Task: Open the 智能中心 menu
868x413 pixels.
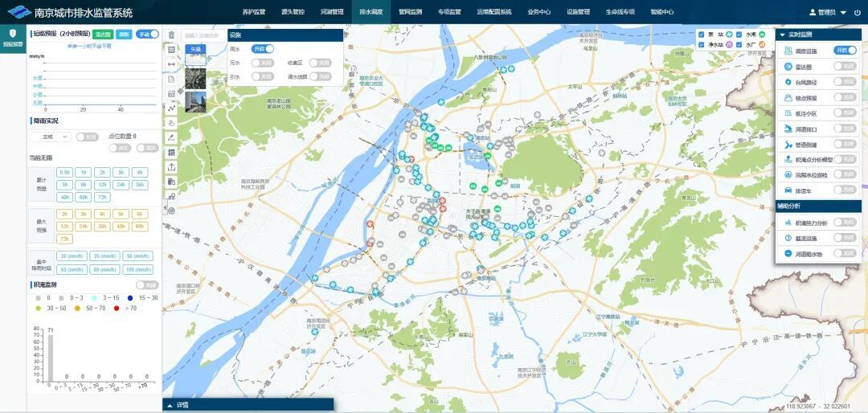Action: (662, 12)
